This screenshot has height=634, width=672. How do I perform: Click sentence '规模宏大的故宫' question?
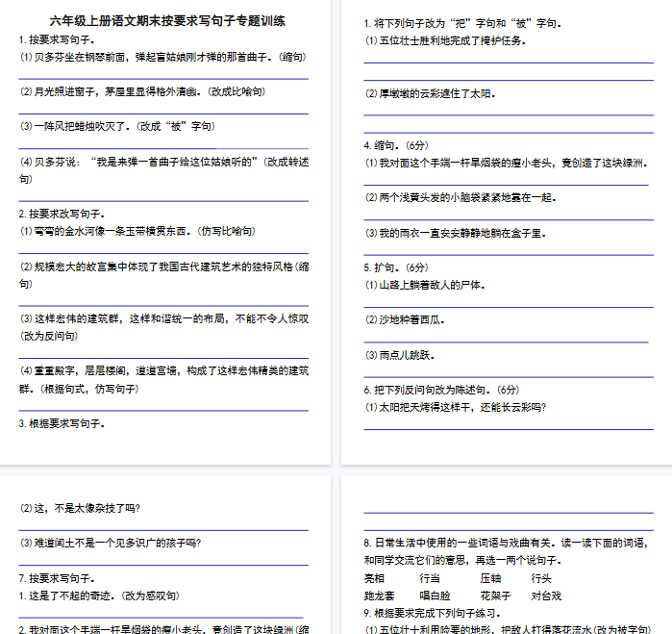click(x=164, y=275)
